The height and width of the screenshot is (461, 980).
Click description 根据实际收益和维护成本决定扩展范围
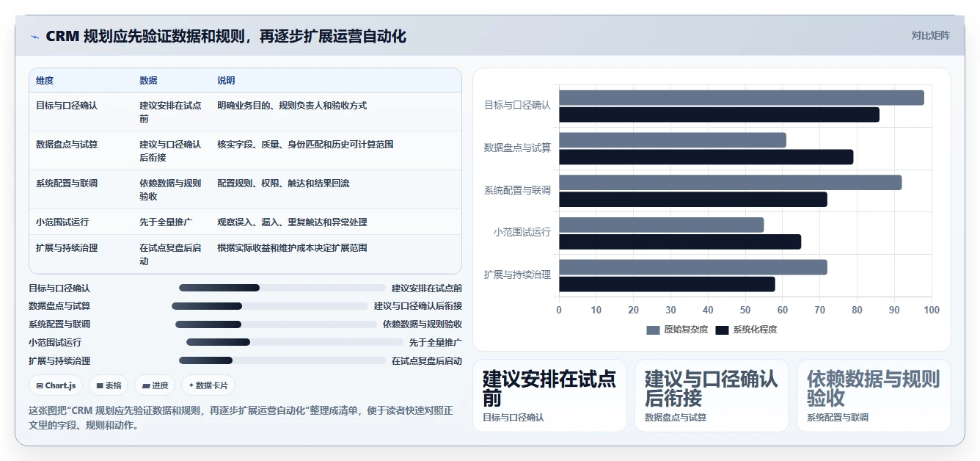(x=292, y=248)
